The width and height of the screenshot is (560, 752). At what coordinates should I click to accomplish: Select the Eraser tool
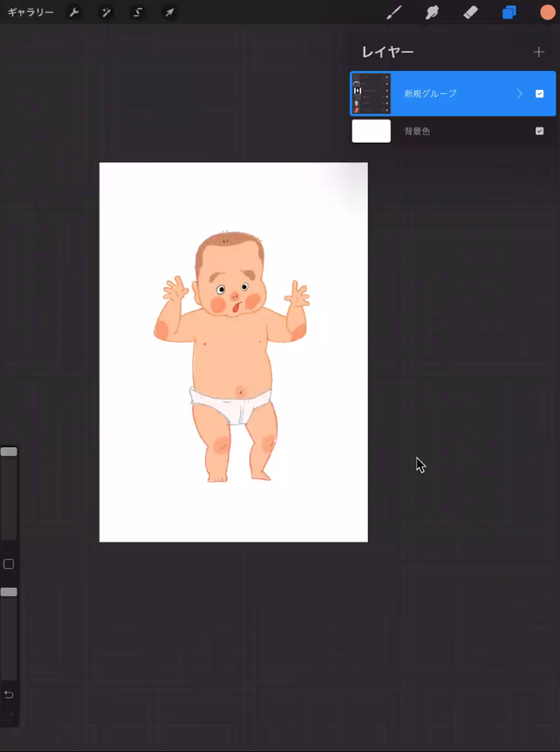pyautogui.click(x=471, y=13)
